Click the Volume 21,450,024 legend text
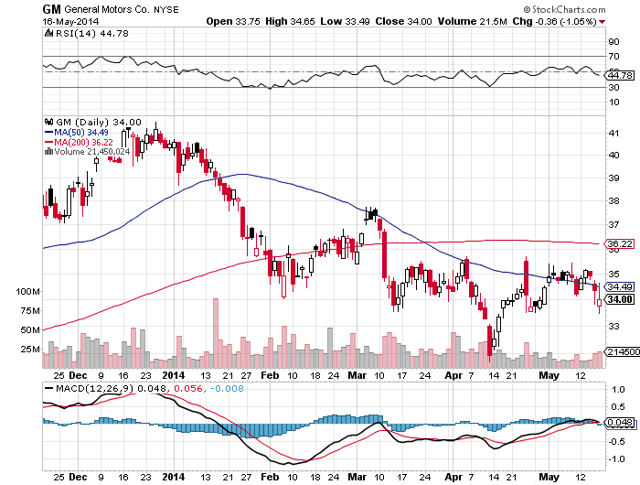640x485 pixels. [92, 151]
